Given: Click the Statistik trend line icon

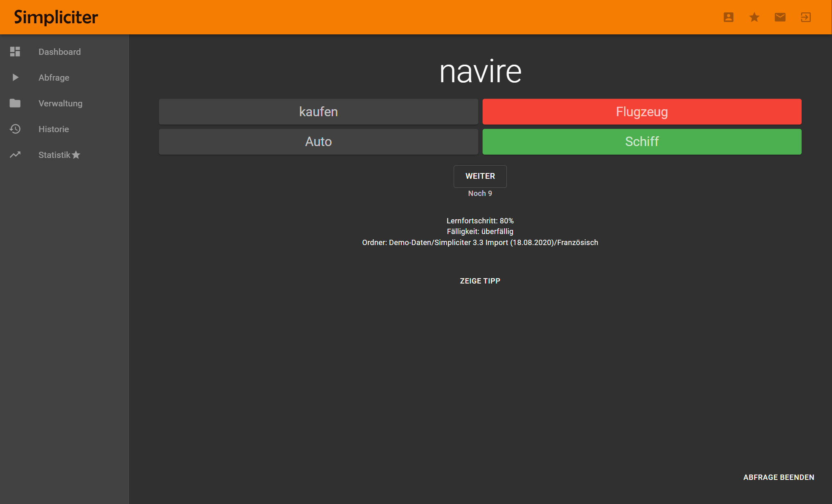Looking at the screenshot, I should point(15,155).
